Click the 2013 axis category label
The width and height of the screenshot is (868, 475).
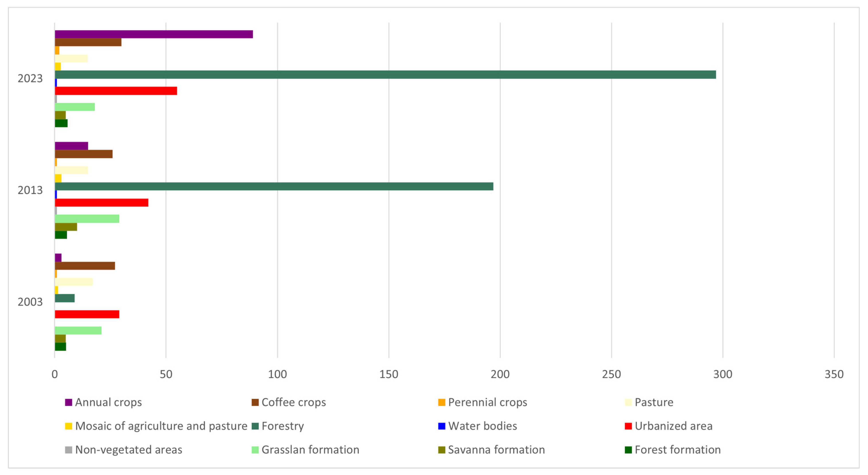click(x=30, y=190)
